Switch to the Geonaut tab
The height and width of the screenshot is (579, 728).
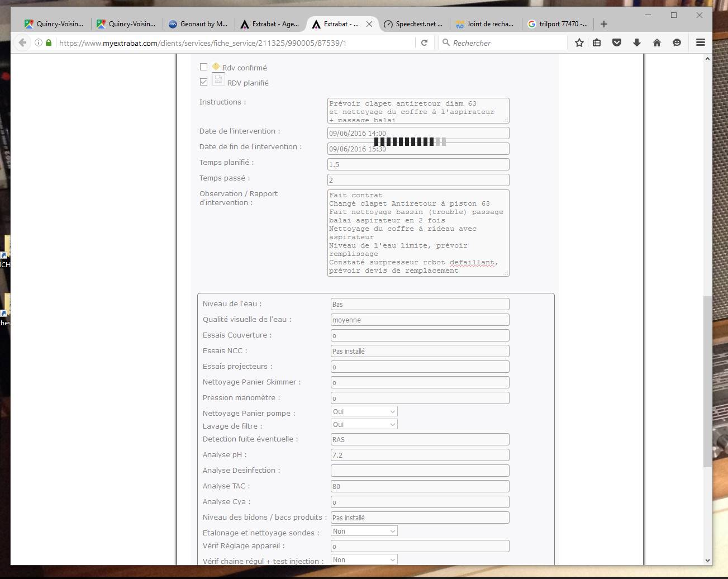(198, 24)
